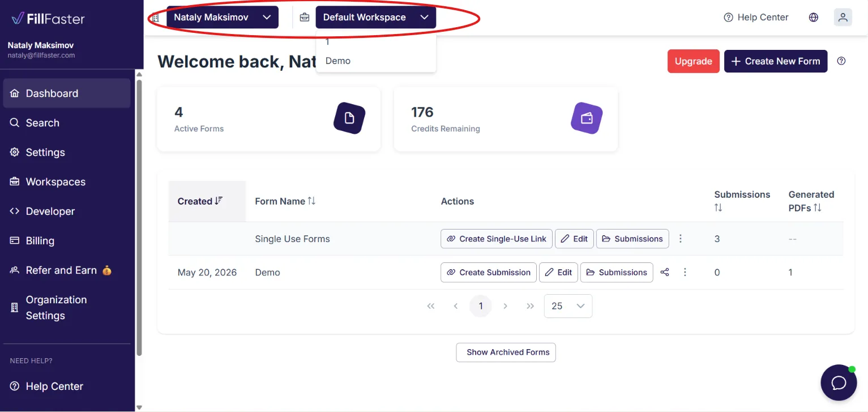Image resolution: width=868 pixels, height=412 pixels.
Task: Open the rows-per-page 25 dropdown
Action: click(568, 306)
